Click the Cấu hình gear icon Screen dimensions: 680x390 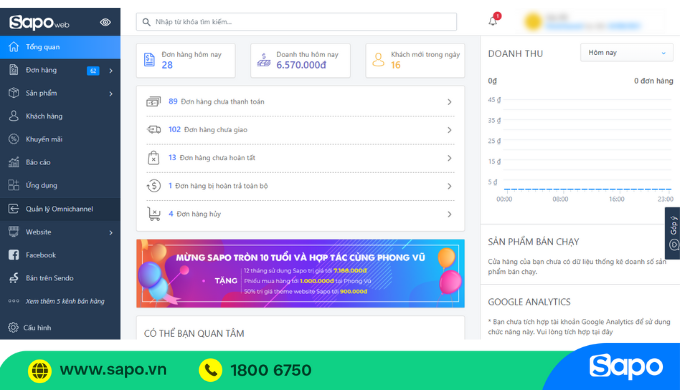point(14,328)
